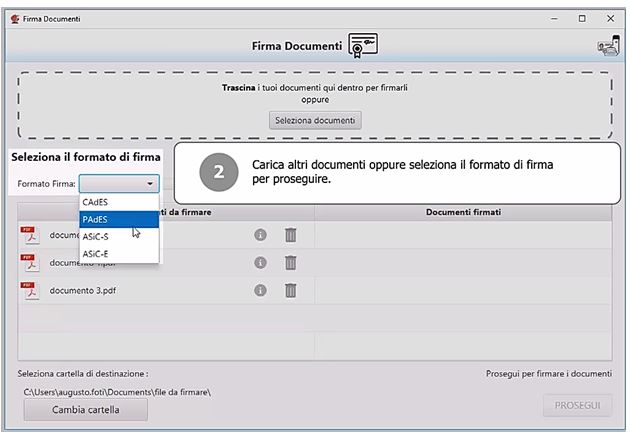Image resolution: width=630 pixels, height=433 pixels.
Task: Open info icon for documento 3.pdf
Action: pos(260,290)
